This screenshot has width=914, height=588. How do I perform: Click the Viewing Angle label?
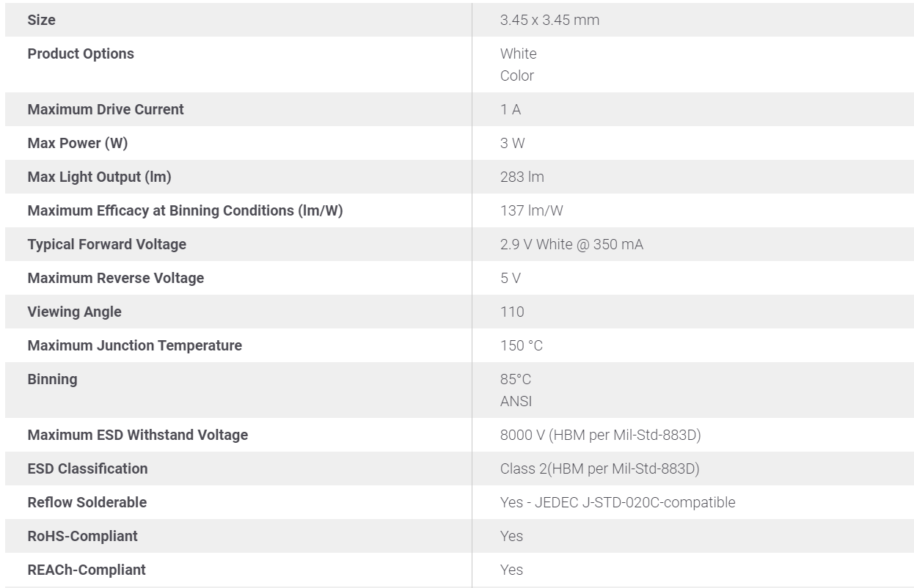[74, 312]
